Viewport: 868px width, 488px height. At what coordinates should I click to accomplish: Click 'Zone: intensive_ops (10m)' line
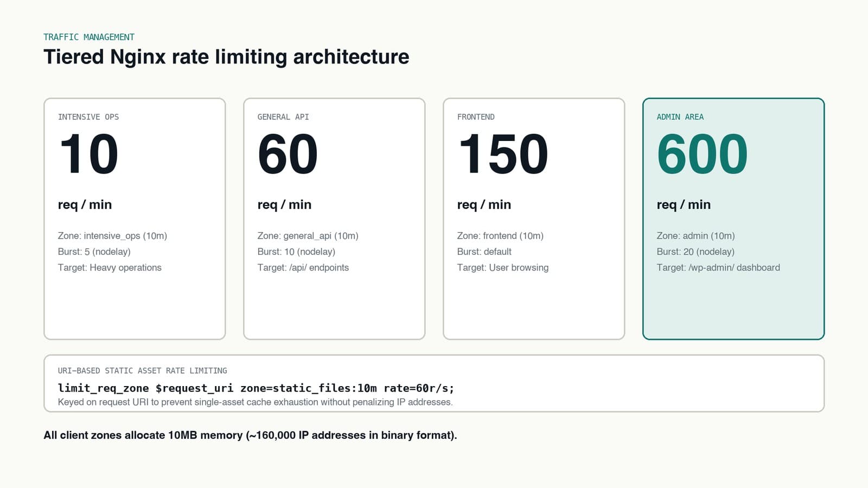tap(112, 236)
